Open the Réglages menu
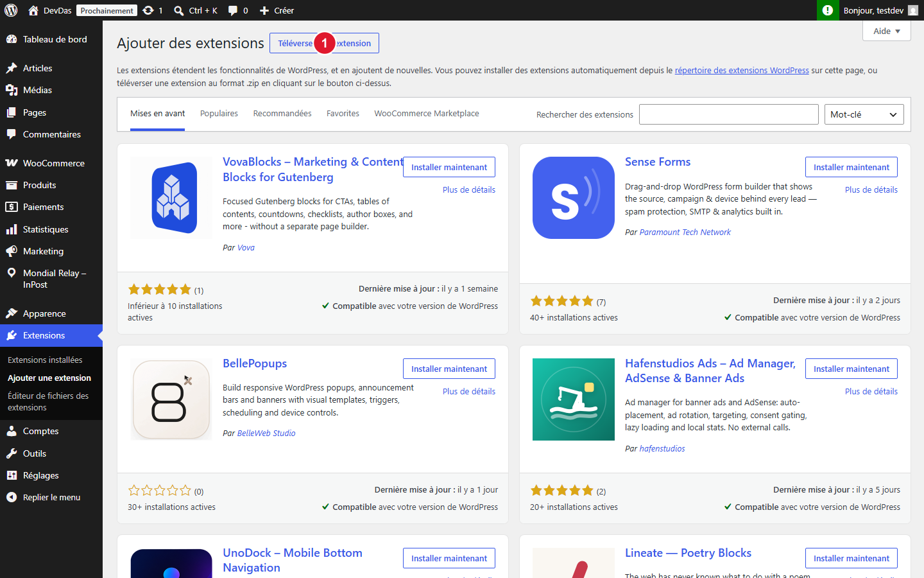924x578 pixels. (x=51, y=475)
